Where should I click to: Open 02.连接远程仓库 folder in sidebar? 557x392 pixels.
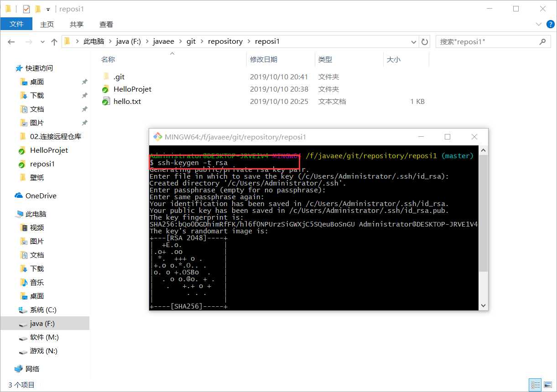point(56,136)
